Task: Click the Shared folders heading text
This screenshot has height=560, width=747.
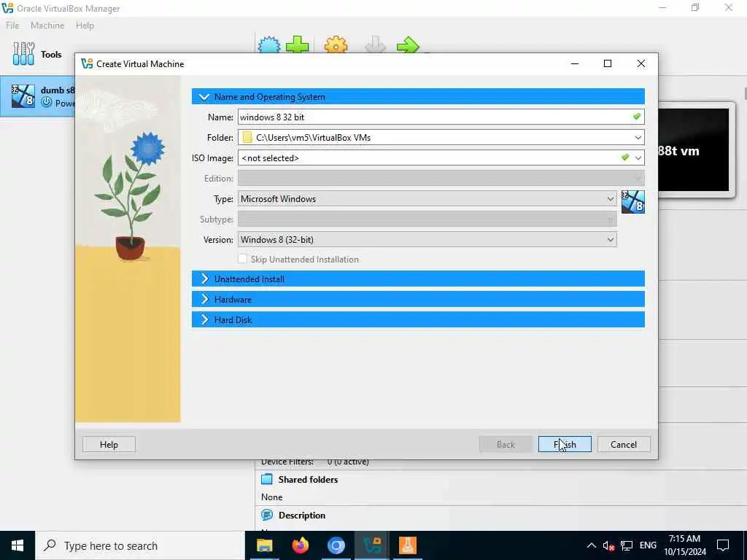Action: click(x=308, y=480)
